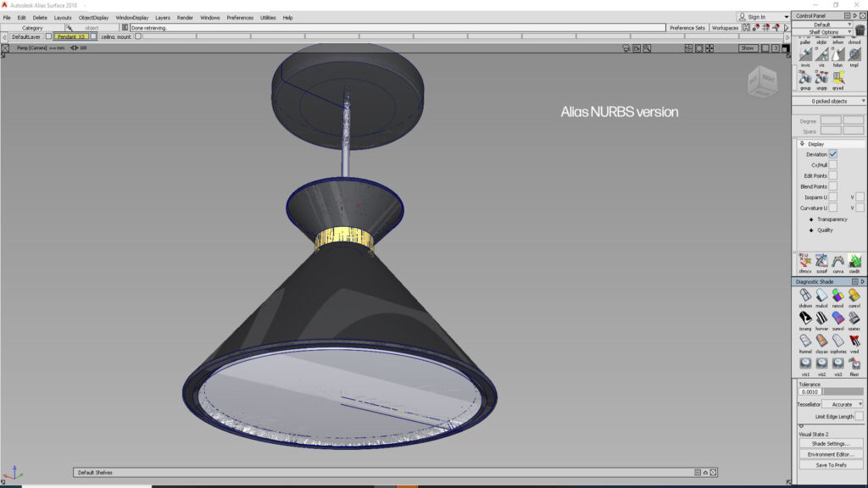Click the Random Color shade icon
The height and width of the screenshot is (488, 868).
coord(837,296)
